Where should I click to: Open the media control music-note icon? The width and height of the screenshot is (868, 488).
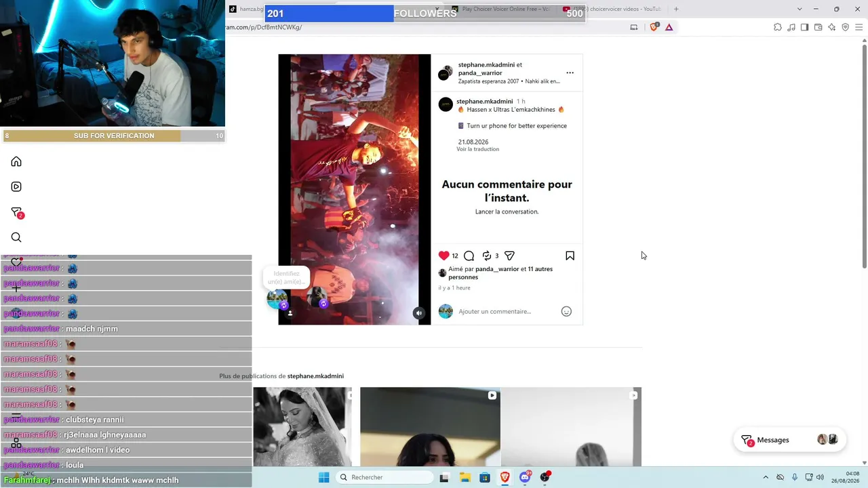coord(791,27)
